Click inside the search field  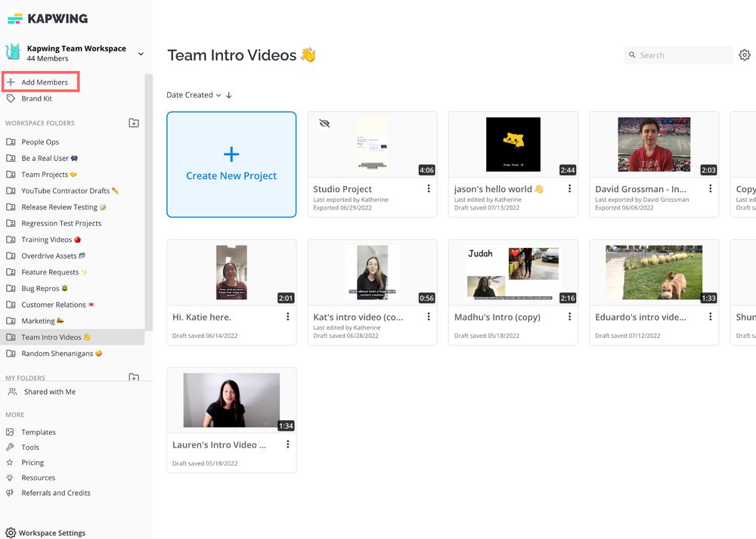(x=677, y=54)
